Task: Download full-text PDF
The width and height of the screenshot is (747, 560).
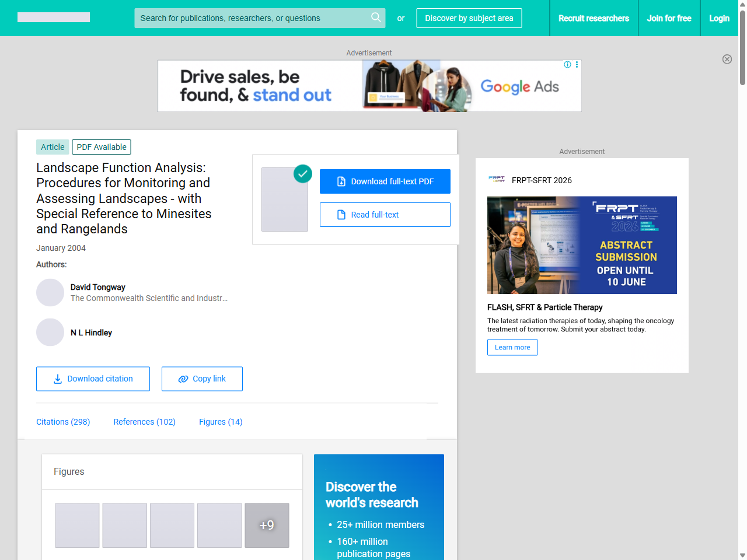Action: point(385,181)
